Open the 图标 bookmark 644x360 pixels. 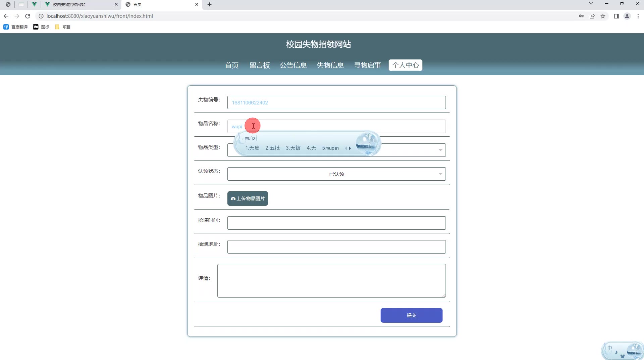[41, 27]
